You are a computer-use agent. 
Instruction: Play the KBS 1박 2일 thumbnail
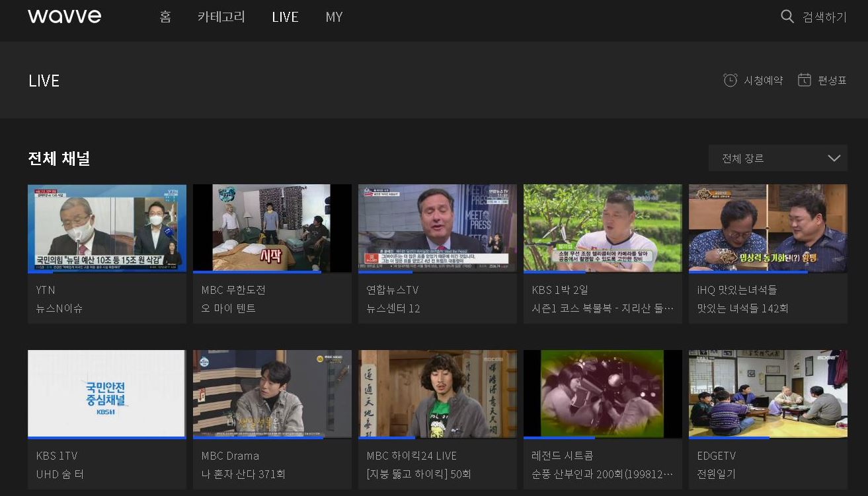pos(603,229)
